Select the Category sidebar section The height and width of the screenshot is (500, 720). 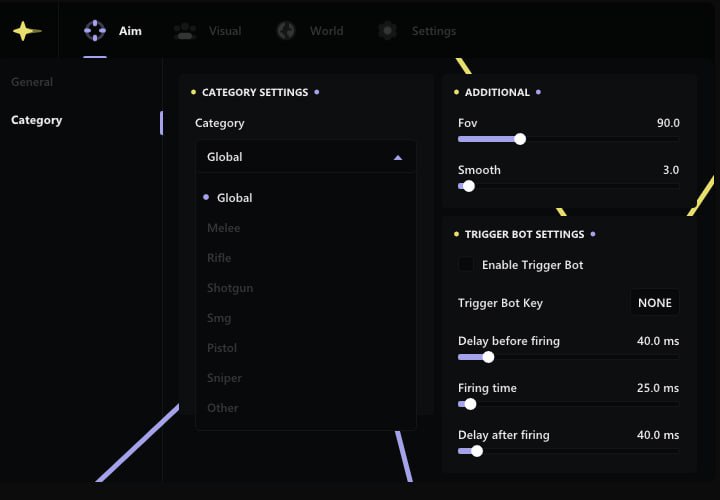[x=37, y=120]
